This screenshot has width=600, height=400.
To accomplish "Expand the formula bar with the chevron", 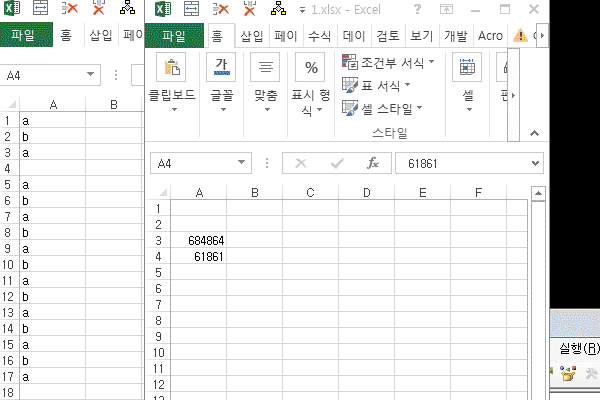I will click(x=535, y=163).
